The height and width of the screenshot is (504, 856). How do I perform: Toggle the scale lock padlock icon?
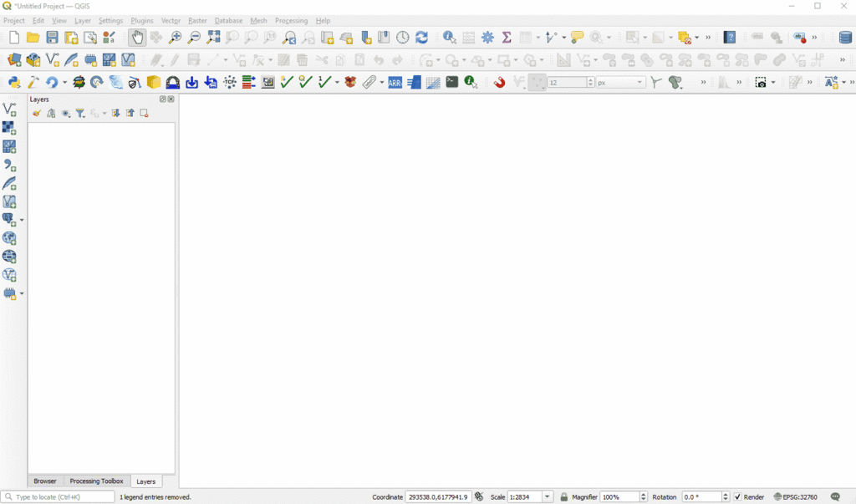563,497
